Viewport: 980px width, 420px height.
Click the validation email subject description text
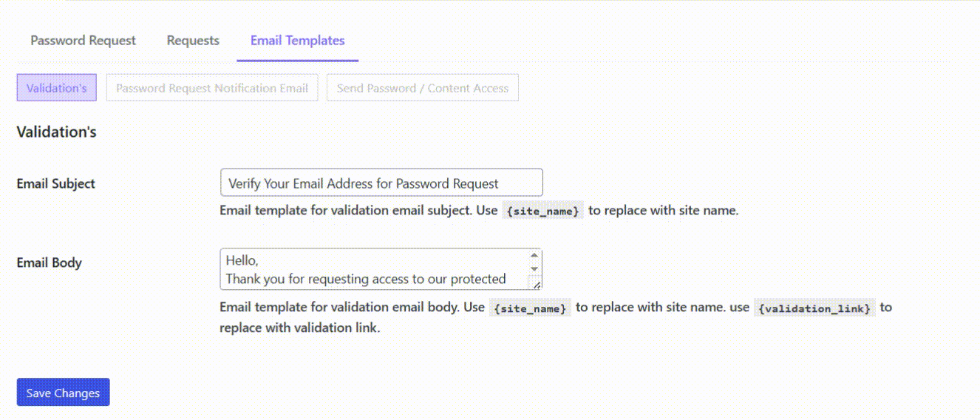pos(358,211)
